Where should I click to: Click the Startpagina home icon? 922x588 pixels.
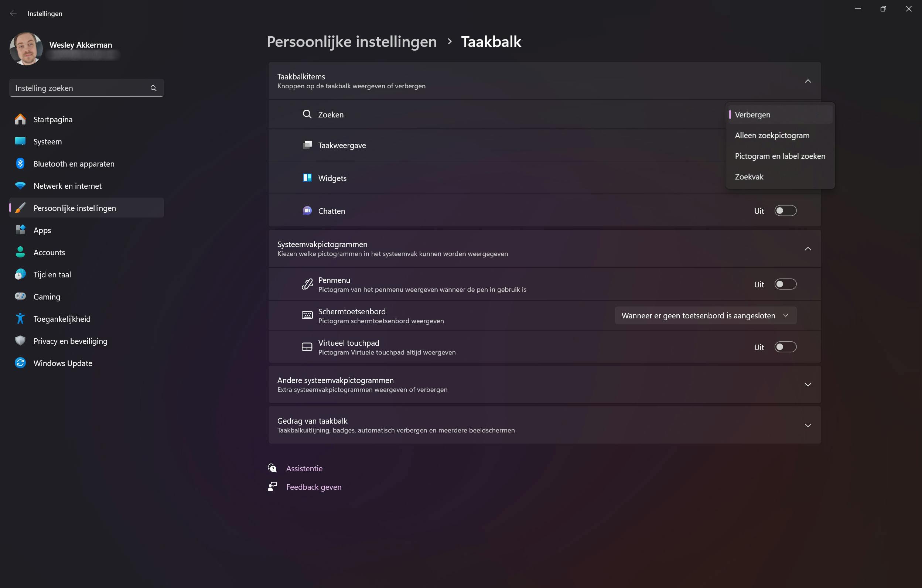(x=20, y=119)
